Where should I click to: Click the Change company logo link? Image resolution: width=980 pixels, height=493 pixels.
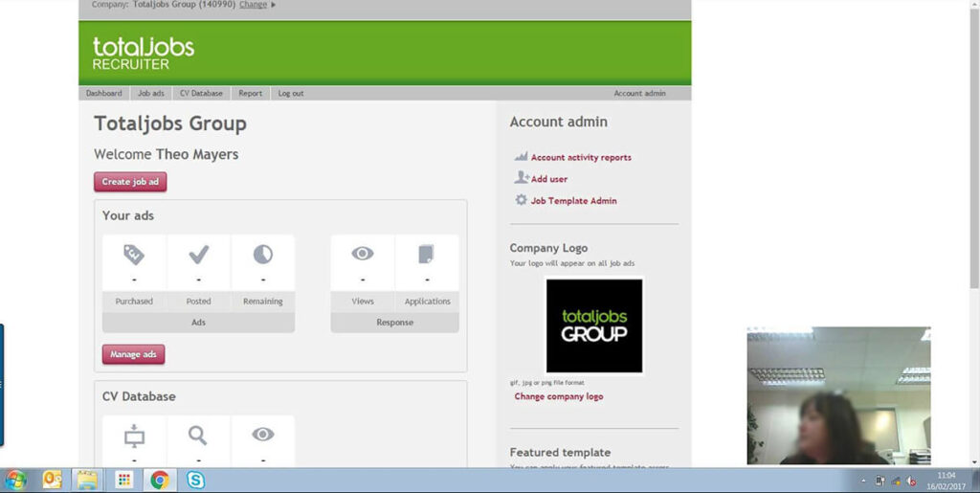(x=558, y=396)
